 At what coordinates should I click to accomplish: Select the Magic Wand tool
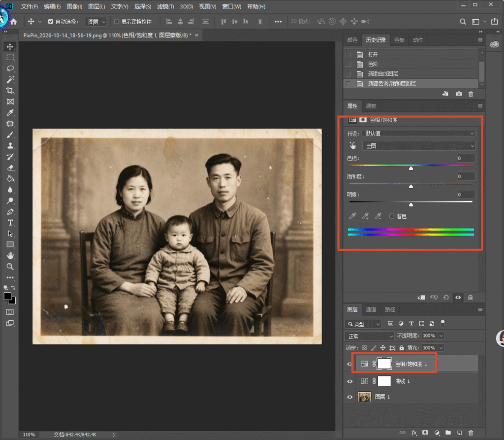click(10, 79)
